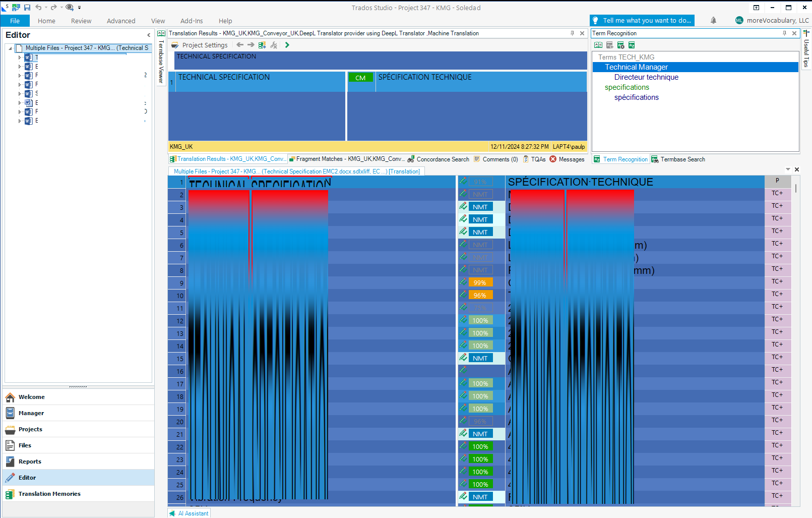
Task: Close the Term Recognition panel
Action: pyautogui.click(x=794, y=33)
